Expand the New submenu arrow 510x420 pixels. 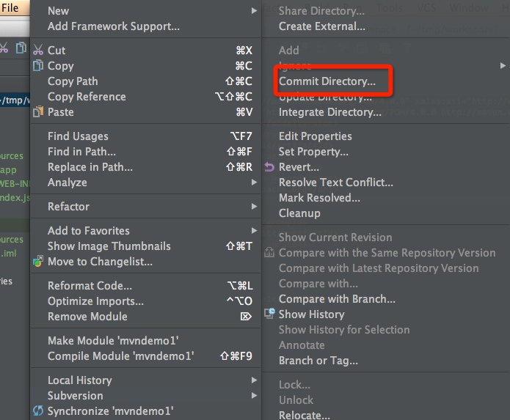pos(254,11)
